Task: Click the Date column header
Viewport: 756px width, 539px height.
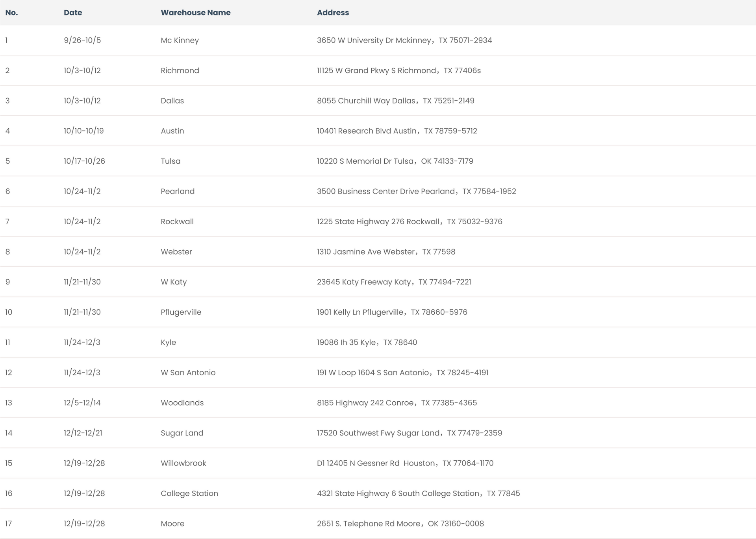Action: pyautogui.click(x=73, y=13)
